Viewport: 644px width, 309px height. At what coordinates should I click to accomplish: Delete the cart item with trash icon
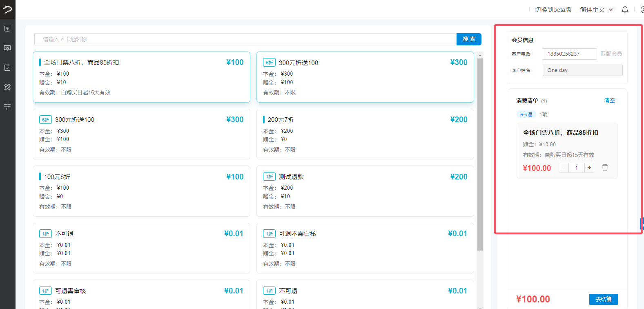click(x=605, y=168)
